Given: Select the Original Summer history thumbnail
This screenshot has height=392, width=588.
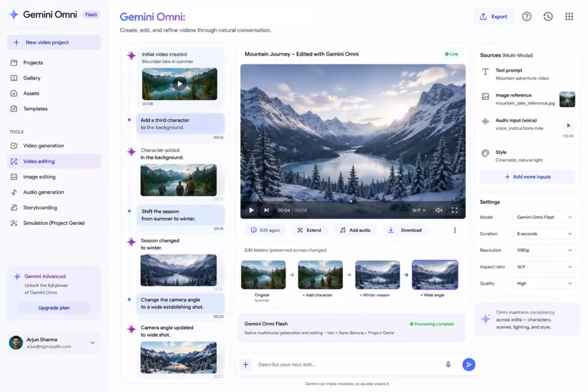Looking at the screenshot, I should tap(263, 275).
